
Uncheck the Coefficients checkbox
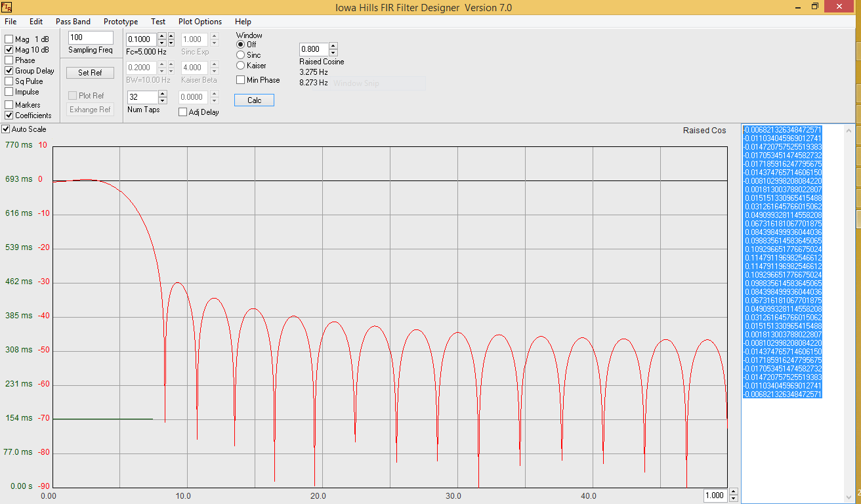[x=9, y=115]
